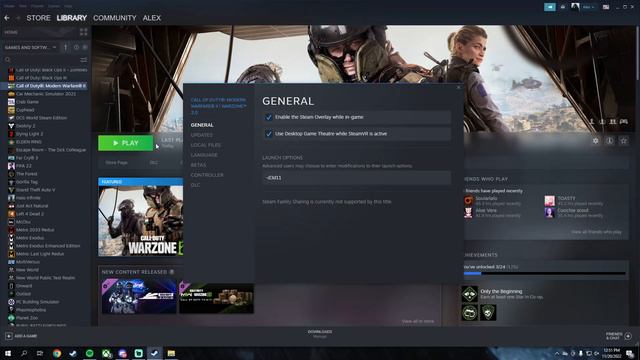Click View all friends who play

[596, 232]
